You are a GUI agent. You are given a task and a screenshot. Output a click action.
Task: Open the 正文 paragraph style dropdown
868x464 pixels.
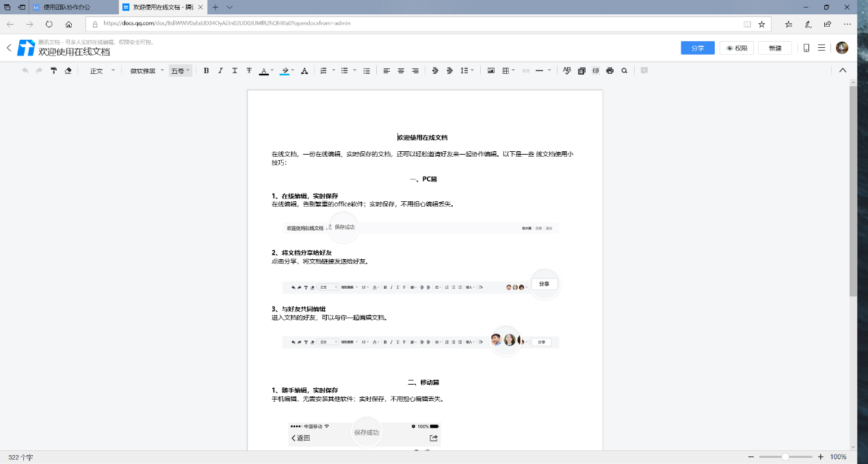click(x=102, y=70)
